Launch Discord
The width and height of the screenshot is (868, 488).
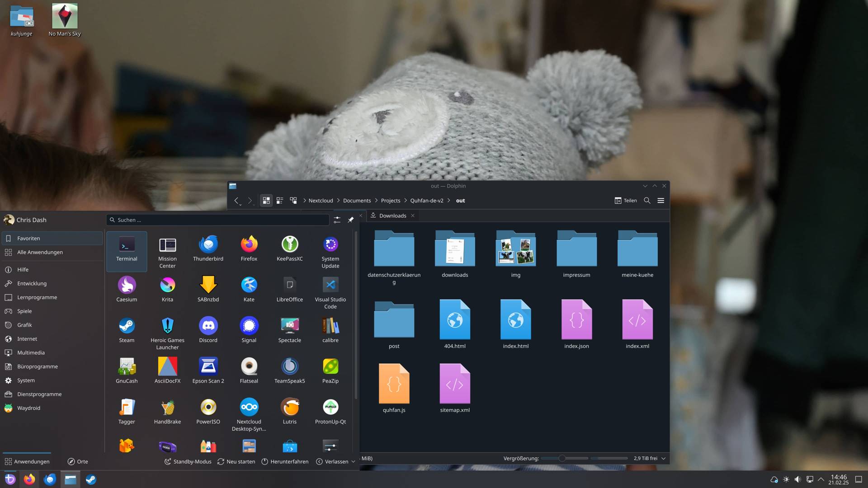point(208,333)
